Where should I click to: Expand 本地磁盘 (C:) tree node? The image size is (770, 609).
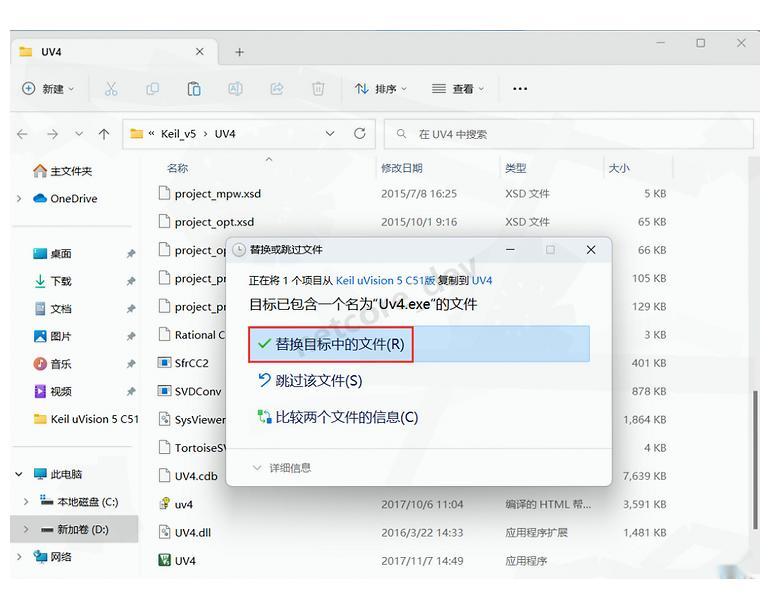pyautogui.click(x=26, y=501)
